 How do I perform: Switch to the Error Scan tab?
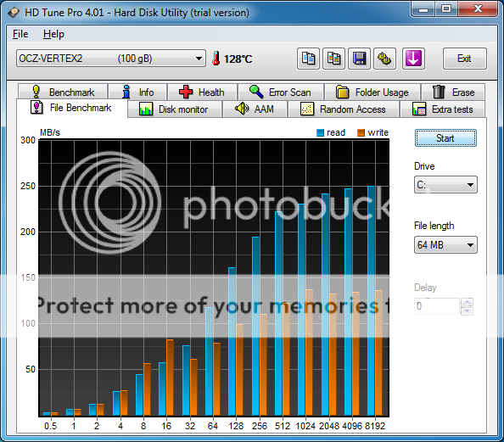click(281, 92)
